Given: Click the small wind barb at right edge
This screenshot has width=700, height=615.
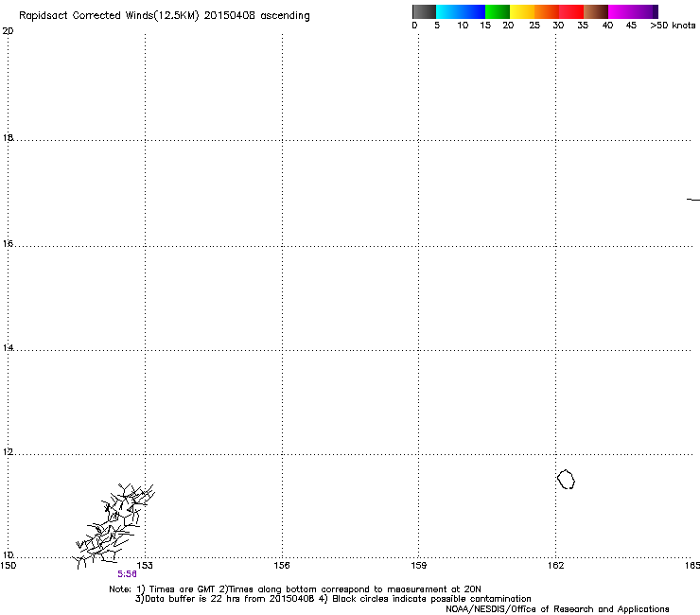Looking at the screenshot, I should tap(693, 200).
